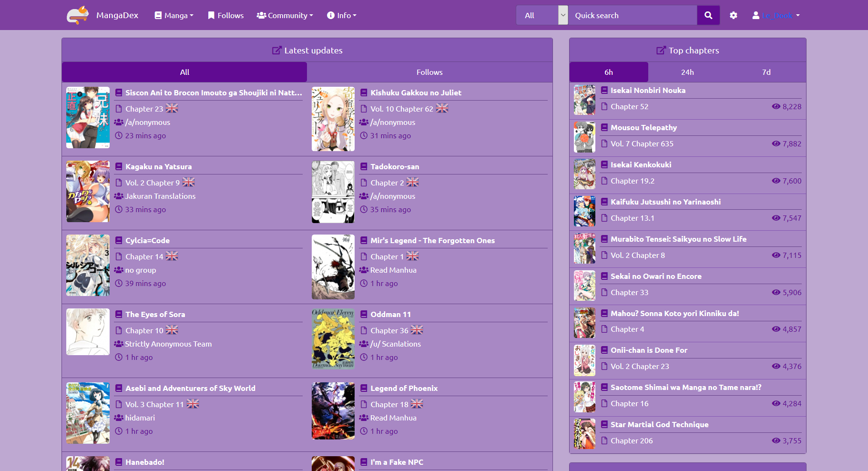Switch to the Follows tab in Latest updates
868x471 pixels.
tap(429, 72)
